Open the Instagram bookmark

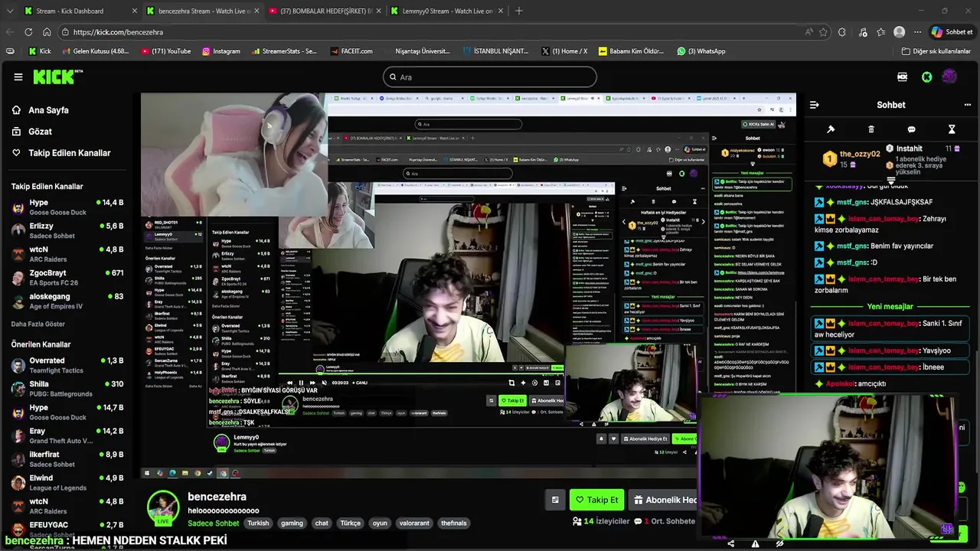point(220,51)
